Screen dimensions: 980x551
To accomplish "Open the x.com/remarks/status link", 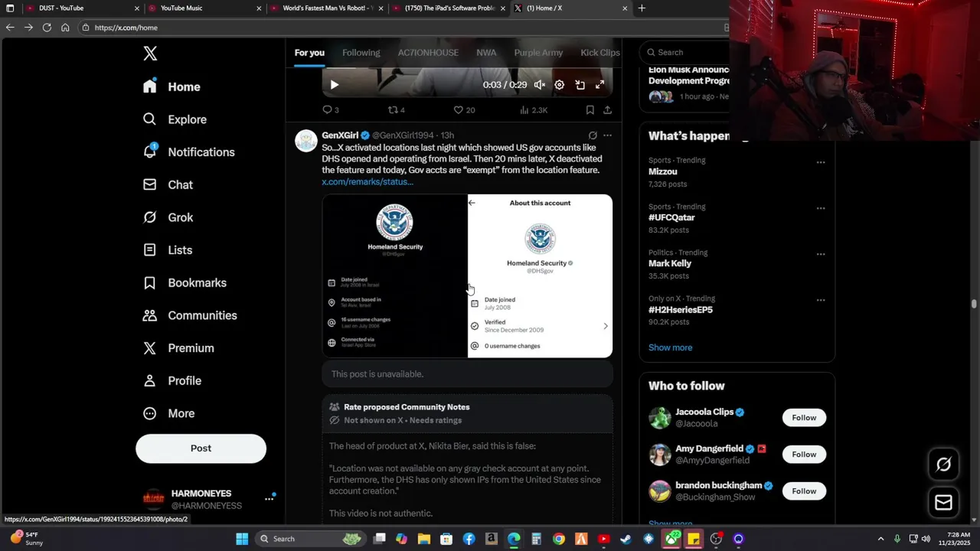I will [367, 181].
